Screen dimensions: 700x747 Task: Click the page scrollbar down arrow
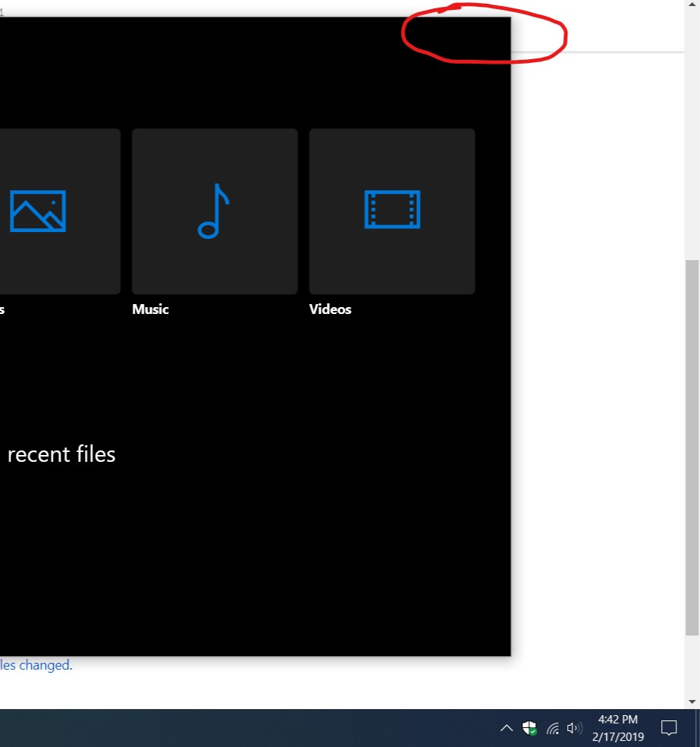click(692, 701)
